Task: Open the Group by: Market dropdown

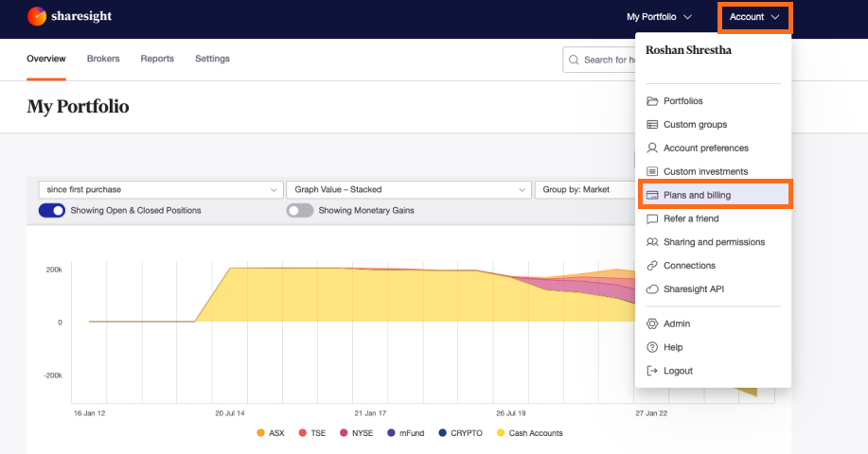Action: pos(585,190)
